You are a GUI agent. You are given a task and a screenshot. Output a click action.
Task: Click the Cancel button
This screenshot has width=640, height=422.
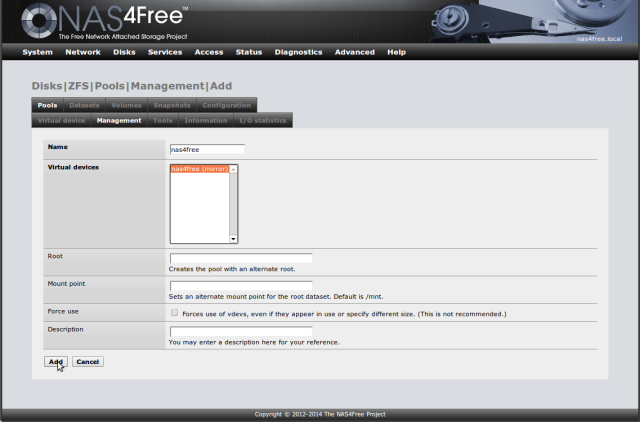[88, 362]
